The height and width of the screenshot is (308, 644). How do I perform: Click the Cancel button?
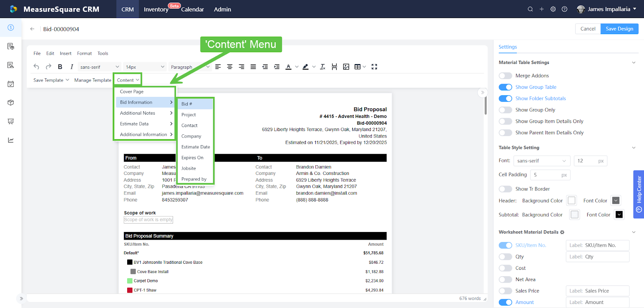tap(588, 29)
